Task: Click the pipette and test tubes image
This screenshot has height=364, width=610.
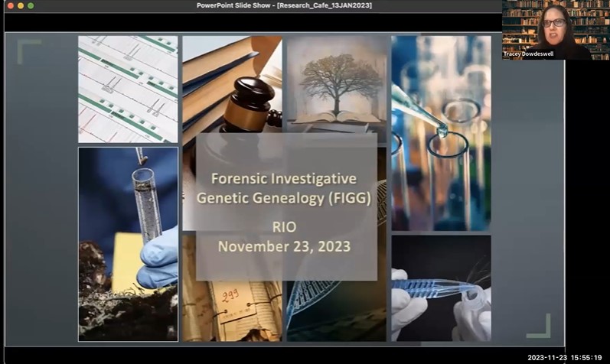Action: pyautogui.click(x=441, y=133)
